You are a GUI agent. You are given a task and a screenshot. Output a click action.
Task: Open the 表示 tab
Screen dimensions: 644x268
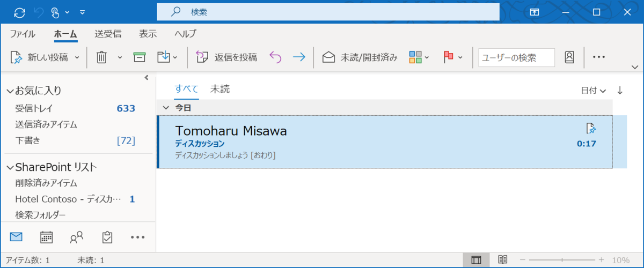(148, 34)
